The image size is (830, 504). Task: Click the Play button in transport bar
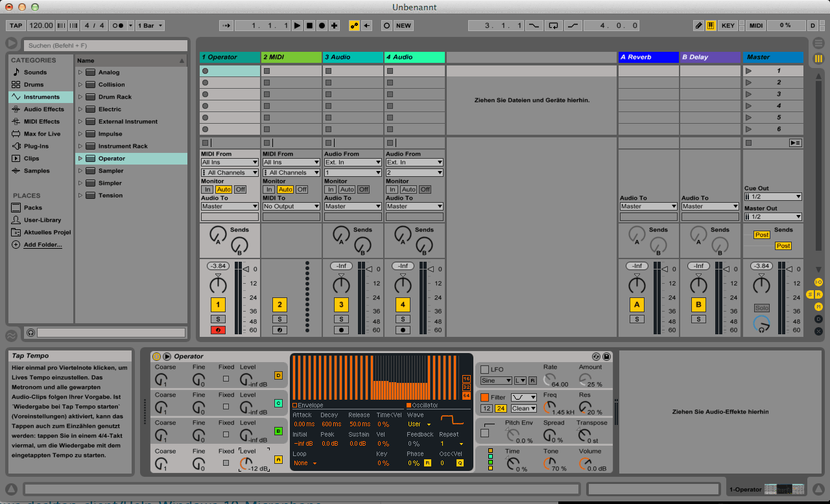point(297,26)
